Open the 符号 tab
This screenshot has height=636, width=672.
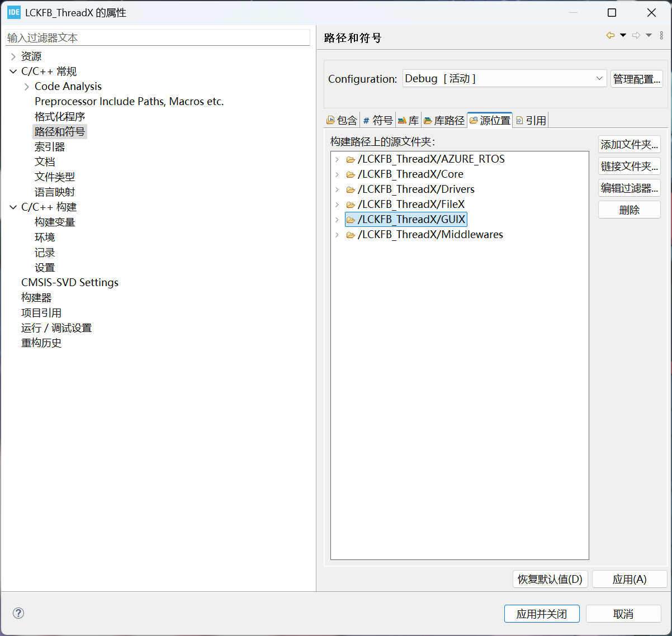pos(378,120)
